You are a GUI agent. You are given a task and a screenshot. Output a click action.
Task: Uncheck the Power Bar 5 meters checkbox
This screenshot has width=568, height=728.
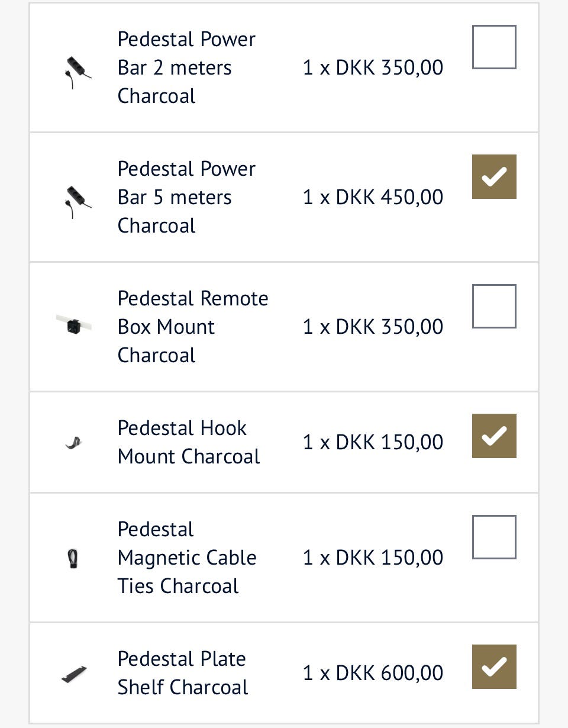coord(494,176)
